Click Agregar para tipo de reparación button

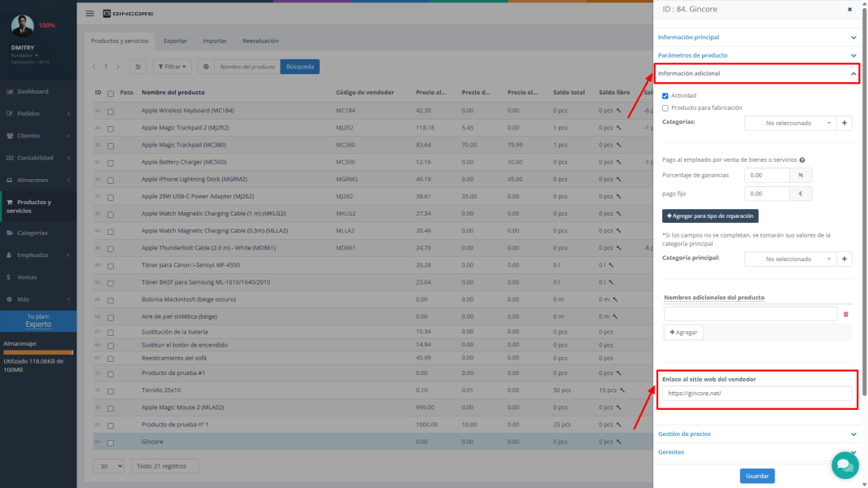click(x=710, y=216)
